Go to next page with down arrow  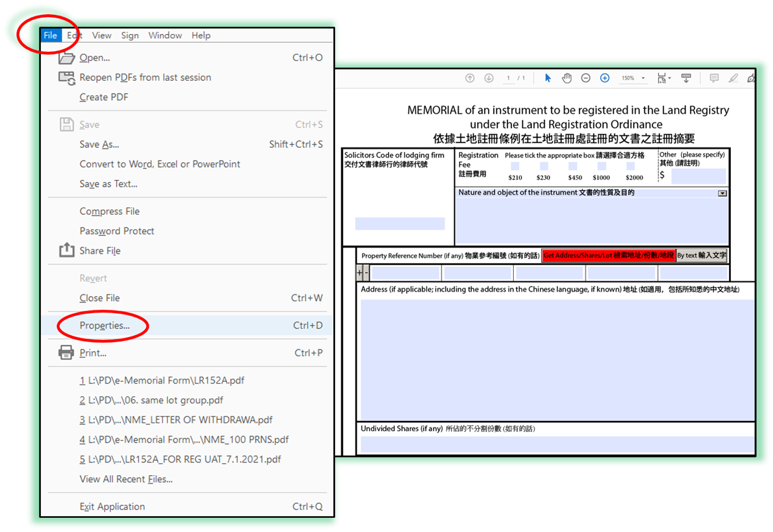click(x=489, y=78)
